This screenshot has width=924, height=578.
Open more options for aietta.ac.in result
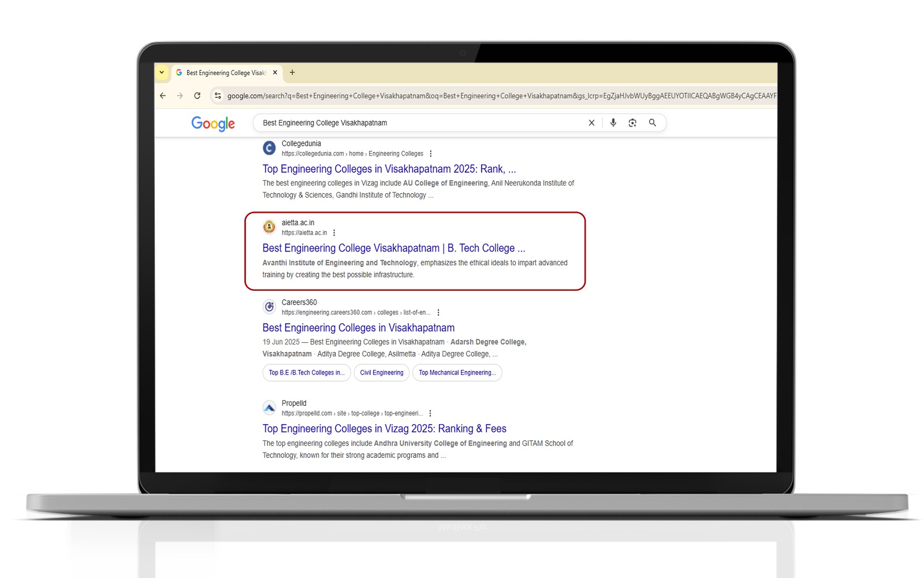pyautogui.click(x=334, y=233)
